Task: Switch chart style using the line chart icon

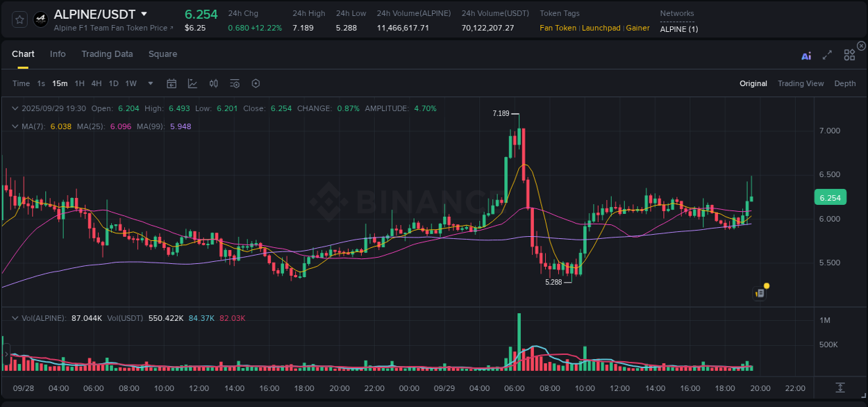Action: point(192,83)
